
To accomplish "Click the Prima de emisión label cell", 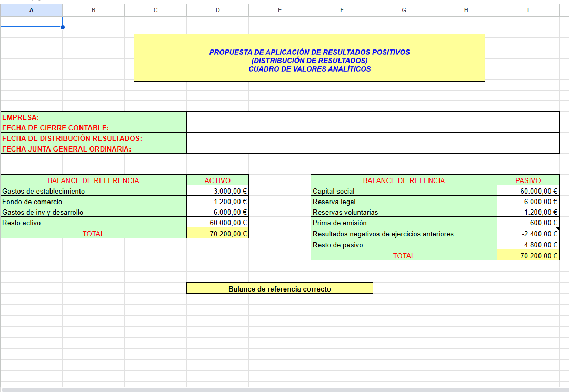I will [404, 223].
